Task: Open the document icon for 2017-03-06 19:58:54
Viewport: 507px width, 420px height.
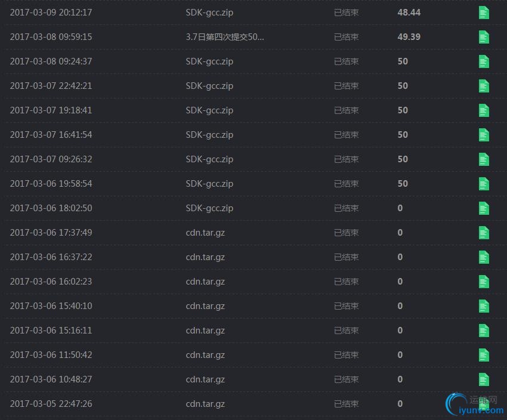Action: point(484,184)
